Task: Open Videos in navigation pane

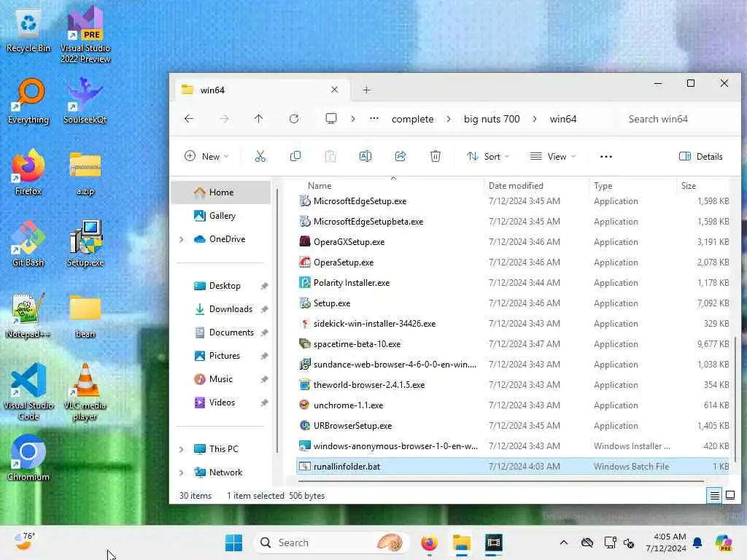Action: point(221,402)
